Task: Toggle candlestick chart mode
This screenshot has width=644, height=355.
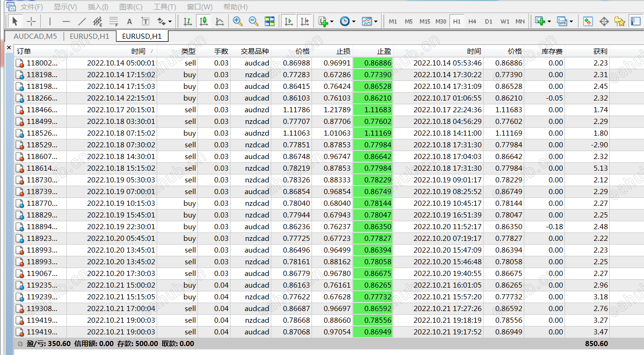Action: (203, 22)
